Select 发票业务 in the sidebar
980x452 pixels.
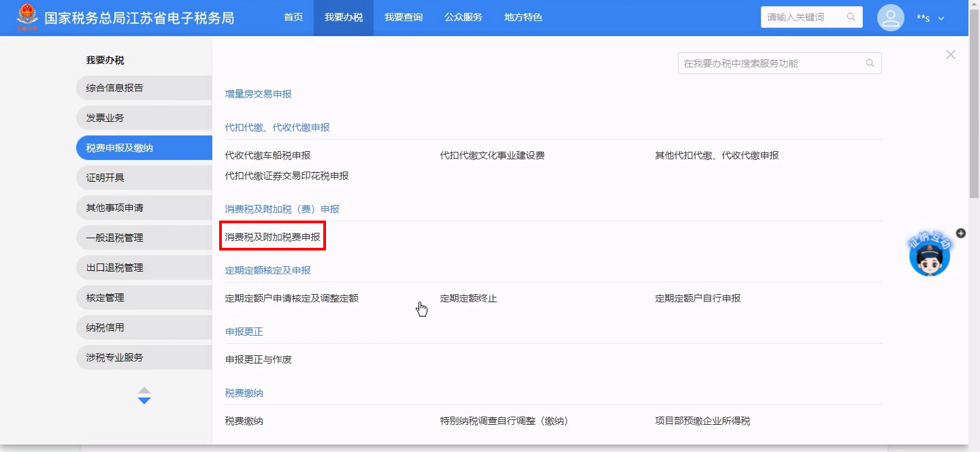pos(105,118)
